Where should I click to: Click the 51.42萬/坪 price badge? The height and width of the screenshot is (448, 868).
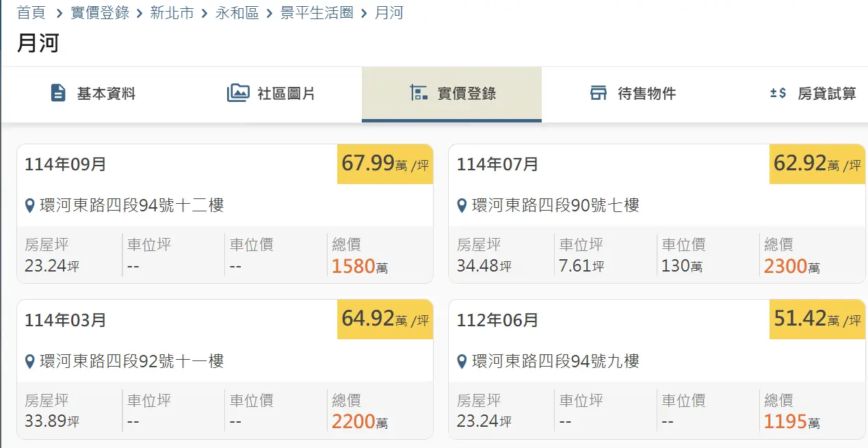pyautogui.click(x=817, y=319)
